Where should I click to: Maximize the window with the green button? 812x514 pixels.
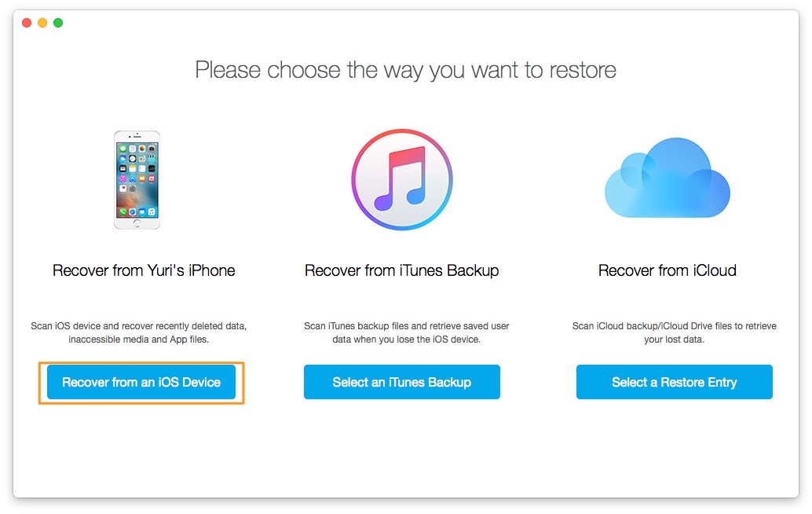(57, 22)
